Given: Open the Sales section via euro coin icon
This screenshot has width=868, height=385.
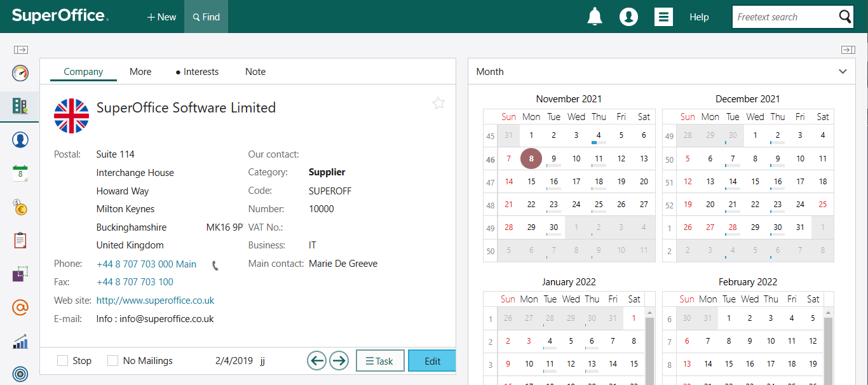Looking at the screenshot, I should [x=20, y=206].
